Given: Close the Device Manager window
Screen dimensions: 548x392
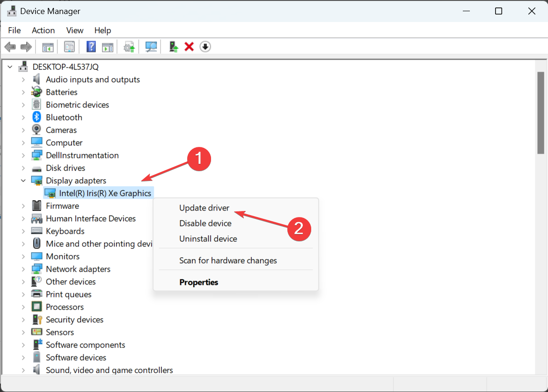Looking at the screenshot, I should pyautogui.click(x=532, y=11).
